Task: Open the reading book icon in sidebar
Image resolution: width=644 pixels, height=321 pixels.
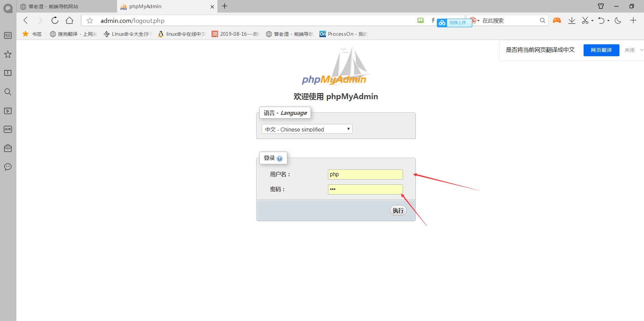Action: click(8, 73)
